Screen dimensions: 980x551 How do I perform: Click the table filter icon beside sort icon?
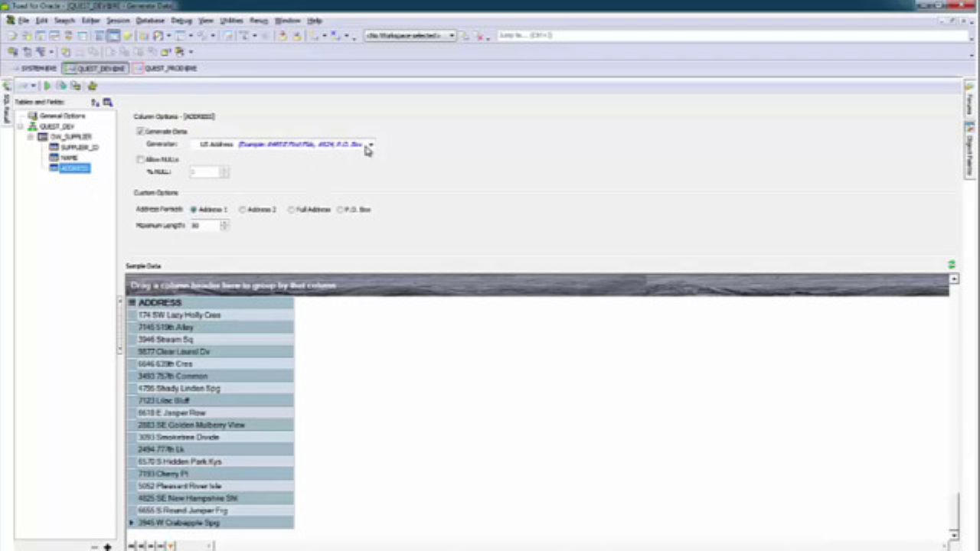pyautogui.click(x=108, y=102)
